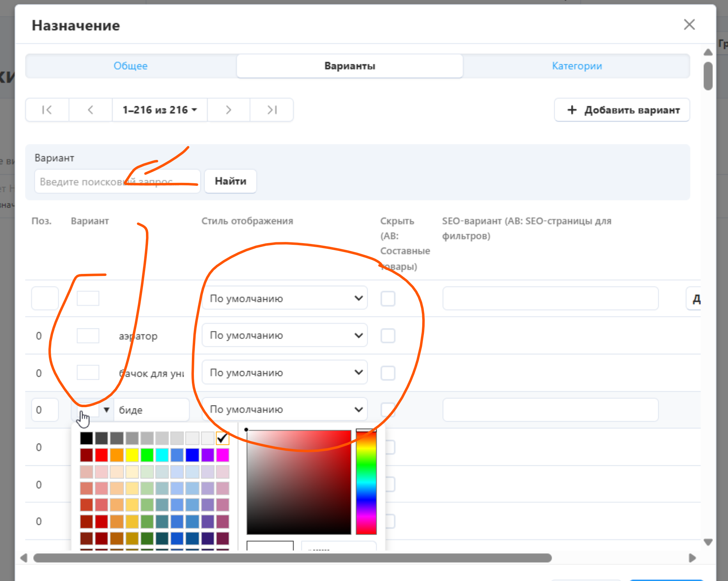Viewport: 728px width, 581px height.
Task: Expand display style dropdown for биде
Action: (x=284, y=410)
